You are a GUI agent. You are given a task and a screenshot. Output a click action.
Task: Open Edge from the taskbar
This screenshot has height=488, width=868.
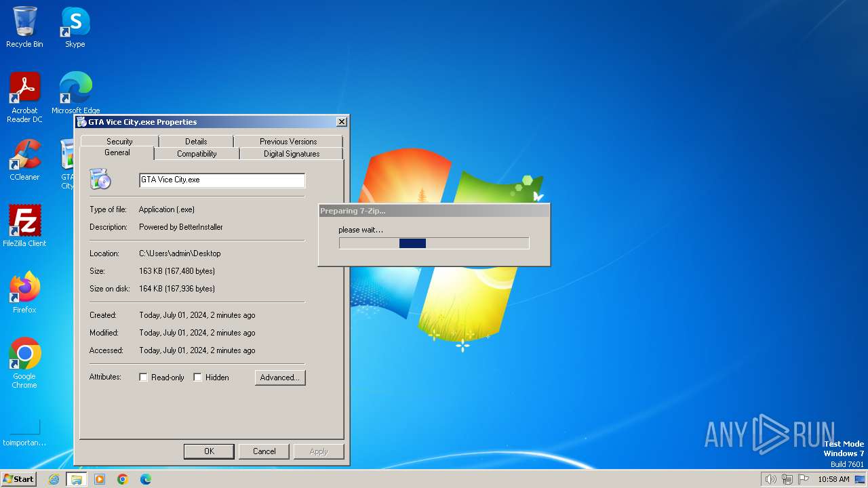(x=146, y=479)
